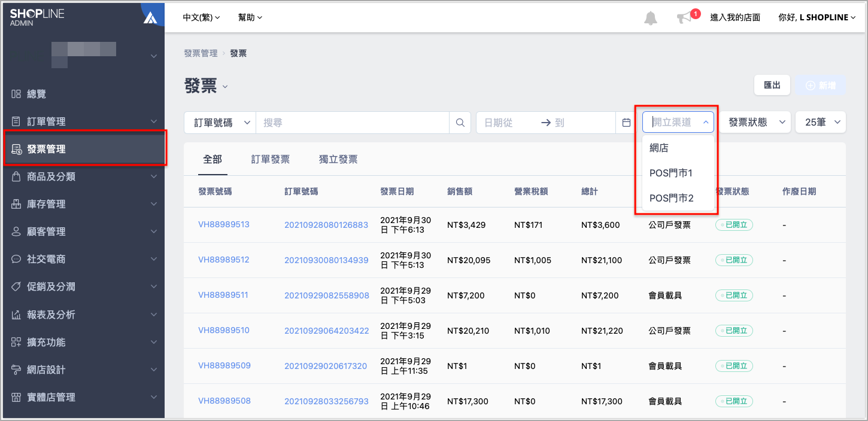
Task: Open the calendar date picker icon
Action: click(626, 123)
